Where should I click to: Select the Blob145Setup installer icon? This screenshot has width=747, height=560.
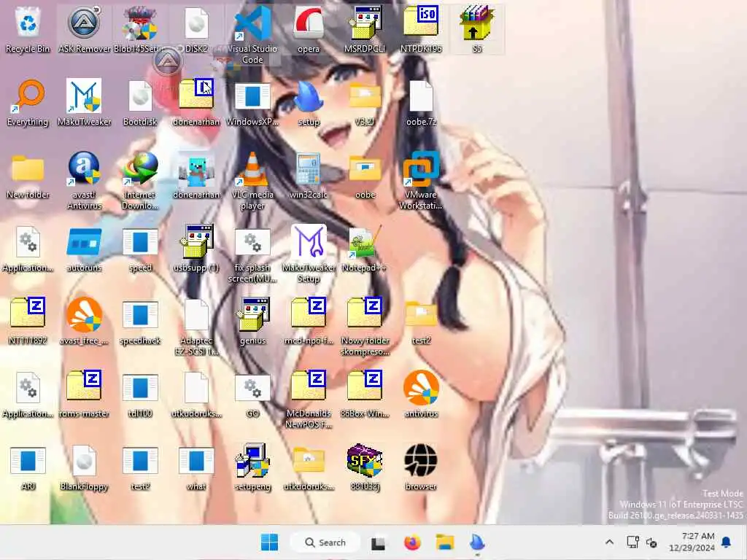coord(140,29)
